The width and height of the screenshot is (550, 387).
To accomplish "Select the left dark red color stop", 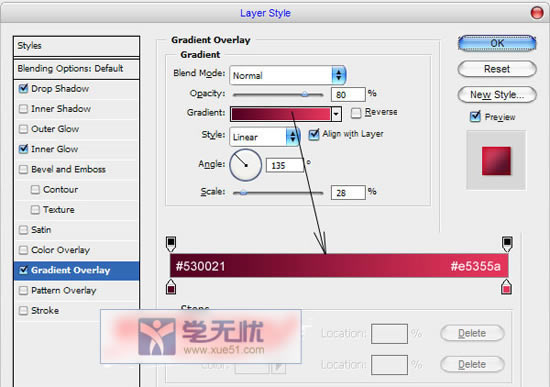I will [x=171, y=287].
